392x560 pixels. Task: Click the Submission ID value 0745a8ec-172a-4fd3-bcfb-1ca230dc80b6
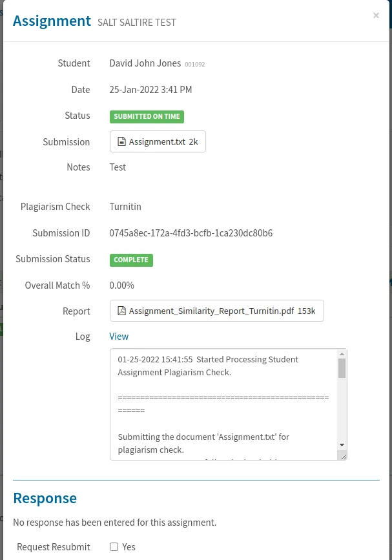(191, 233)
